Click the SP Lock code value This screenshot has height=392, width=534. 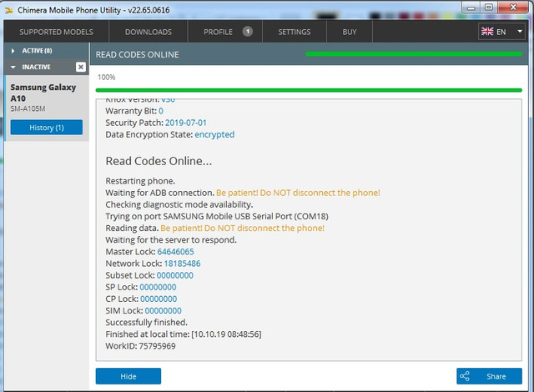coord(158,287)
